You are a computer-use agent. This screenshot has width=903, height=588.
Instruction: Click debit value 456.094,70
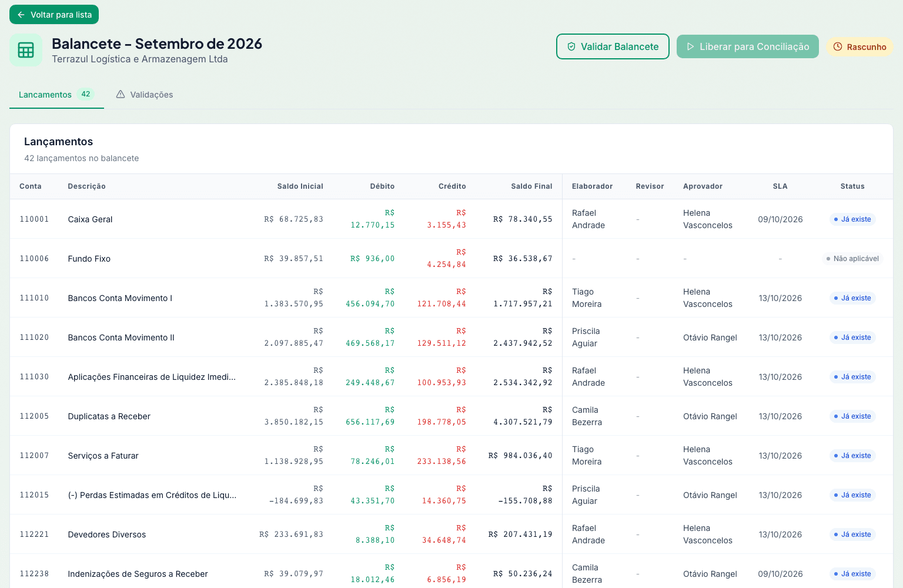370,304
